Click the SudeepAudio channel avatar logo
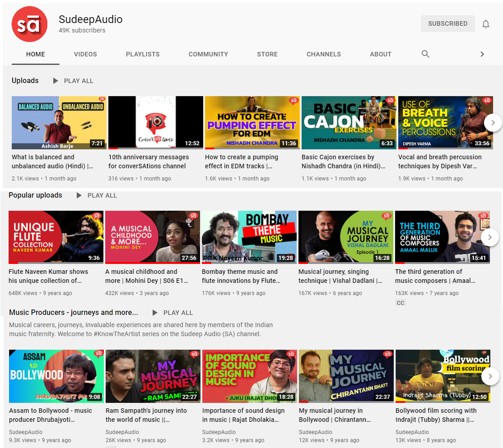 point(29,24)
